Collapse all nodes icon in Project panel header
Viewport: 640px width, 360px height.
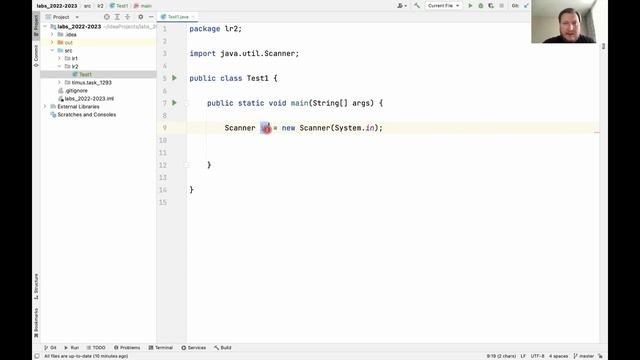pos(128,17)
